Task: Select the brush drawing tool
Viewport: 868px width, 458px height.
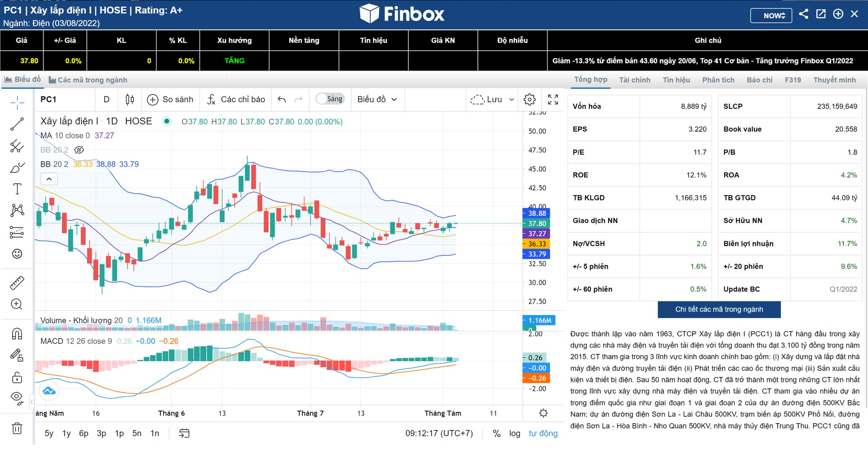Action: coord(17,167)
